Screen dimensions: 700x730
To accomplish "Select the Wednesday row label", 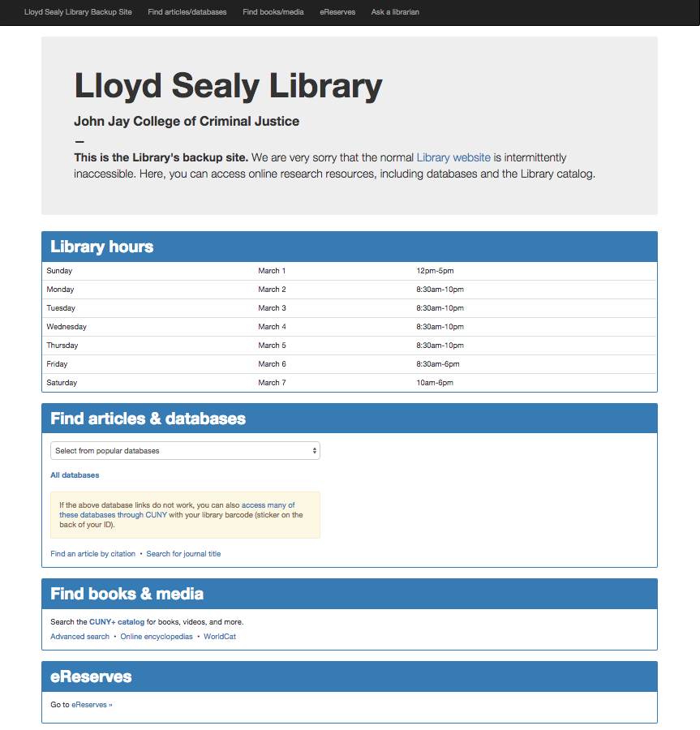I will click(x=67, y=327).
